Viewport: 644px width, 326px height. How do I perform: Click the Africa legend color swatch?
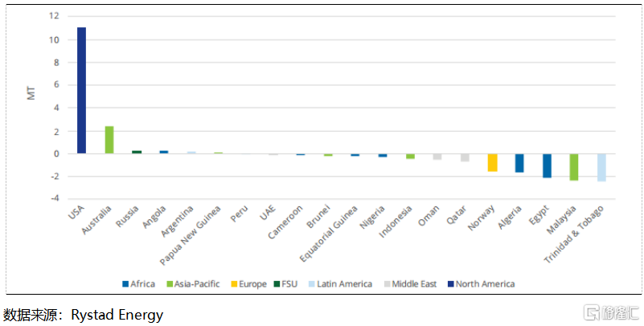pos(126,283)
